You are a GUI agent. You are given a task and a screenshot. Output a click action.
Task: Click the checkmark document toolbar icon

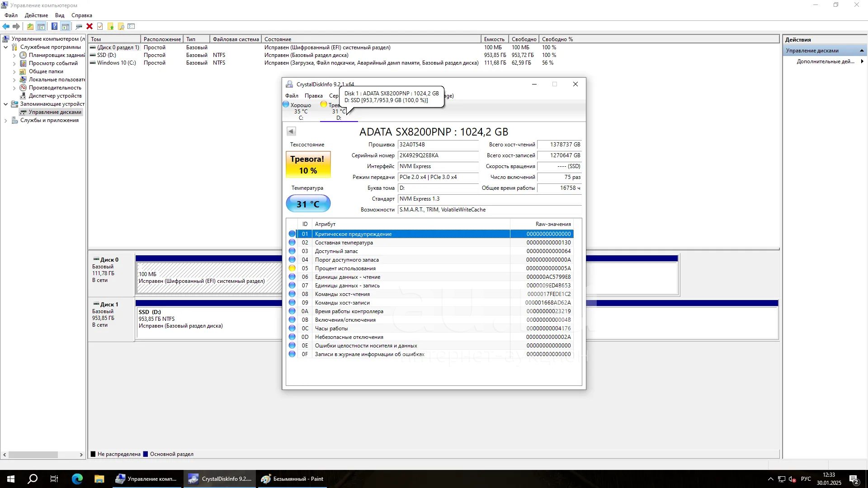coord(100,26)
